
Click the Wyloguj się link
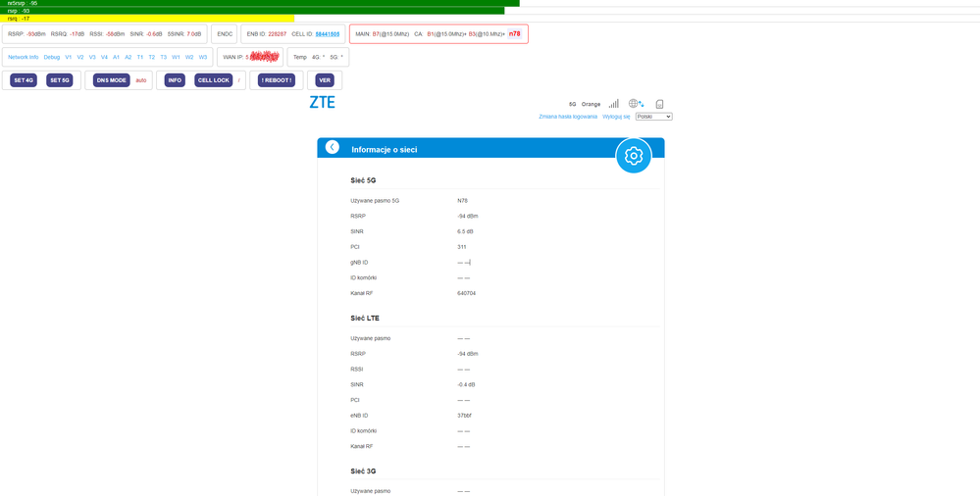[616, 117]
